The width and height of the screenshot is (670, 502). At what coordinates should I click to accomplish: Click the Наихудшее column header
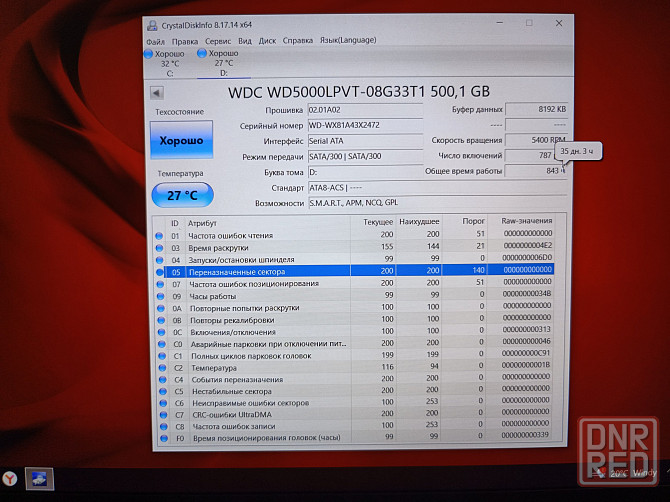[419, 222]
